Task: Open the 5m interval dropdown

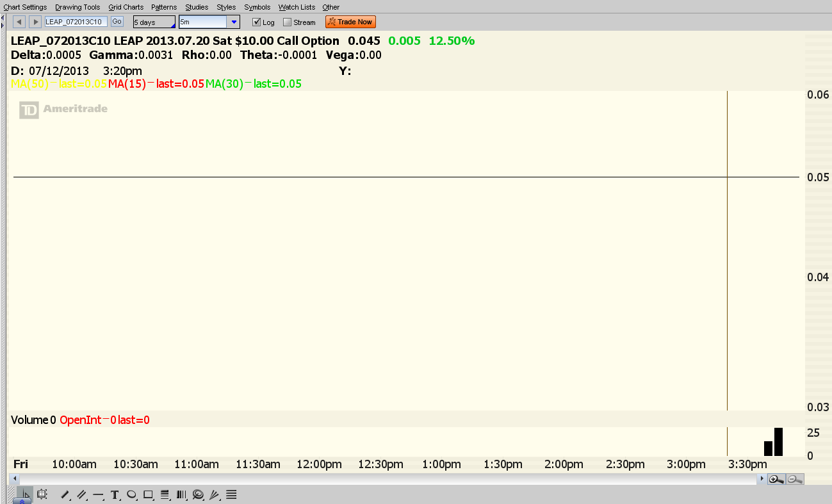Action: click(x=234, y=22)
